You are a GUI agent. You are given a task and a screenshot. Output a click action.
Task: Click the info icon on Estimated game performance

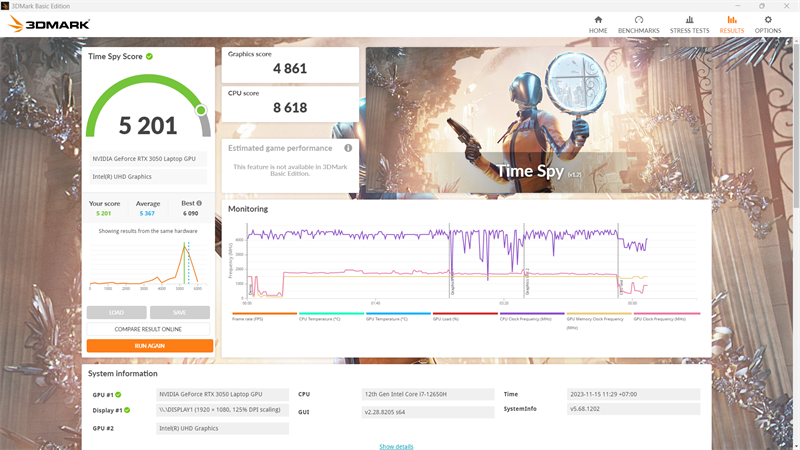coord(348,148)
